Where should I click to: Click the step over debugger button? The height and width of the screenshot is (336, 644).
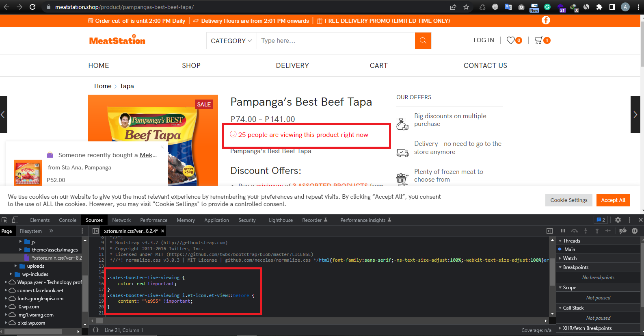(x=574, y=231)
